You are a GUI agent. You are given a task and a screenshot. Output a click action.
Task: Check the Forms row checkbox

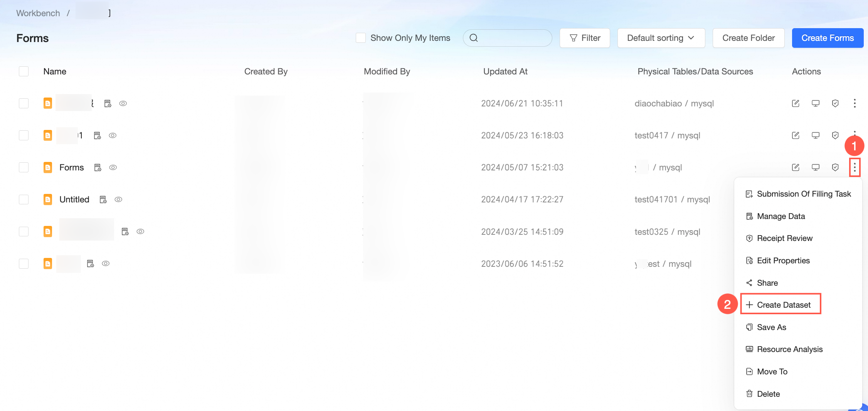point(24,167)
